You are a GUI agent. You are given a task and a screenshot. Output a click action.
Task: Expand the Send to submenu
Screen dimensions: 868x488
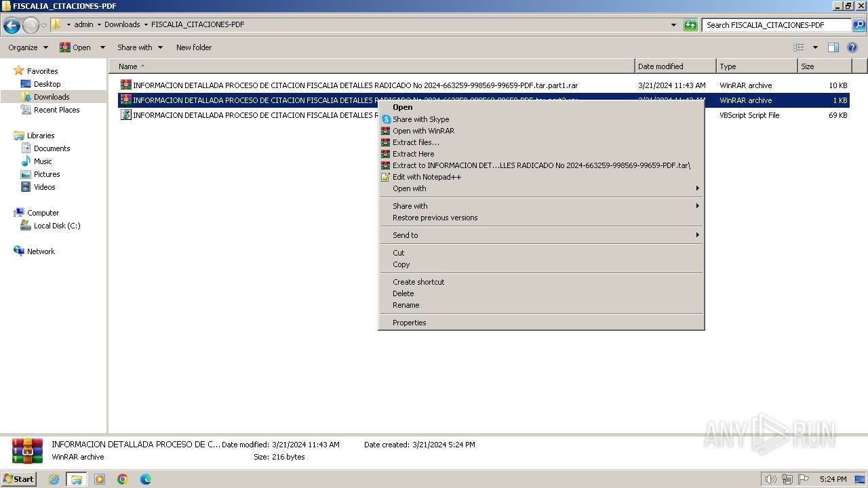pyautogui.click(x=541, y=235)
